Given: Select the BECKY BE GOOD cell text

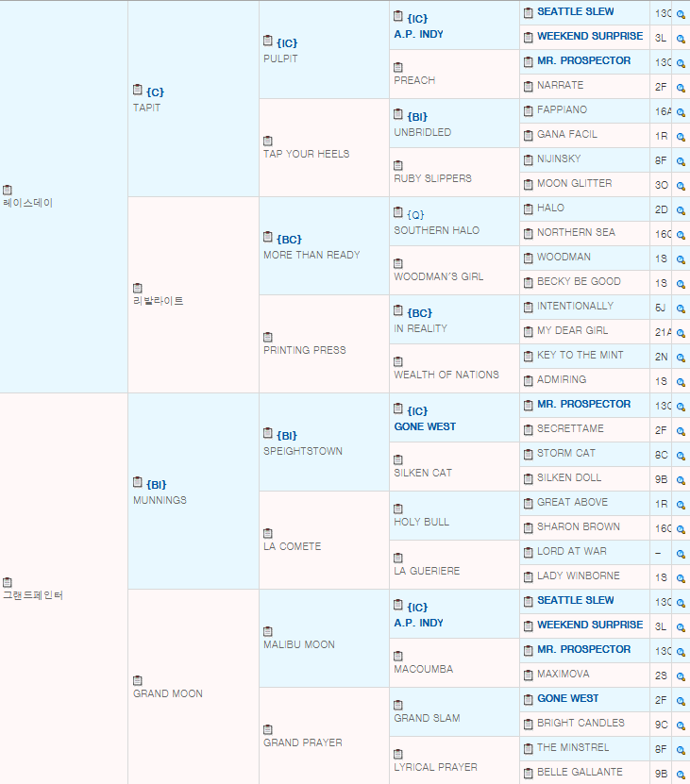Looking at the screenshot, I should tap(579, 281).
